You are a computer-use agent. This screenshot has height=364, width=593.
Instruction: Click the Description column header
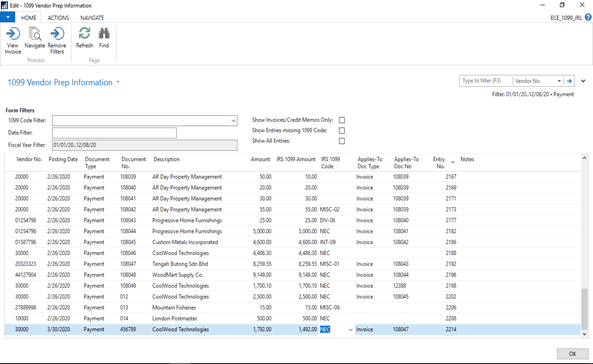coord(166,159)
